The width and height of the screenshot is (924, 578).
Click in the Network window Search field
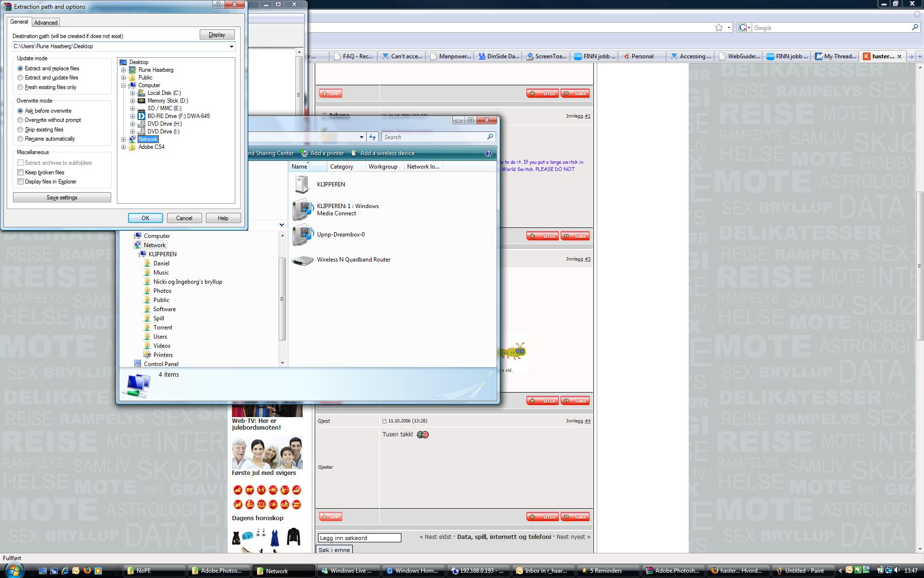pos(434,137)
